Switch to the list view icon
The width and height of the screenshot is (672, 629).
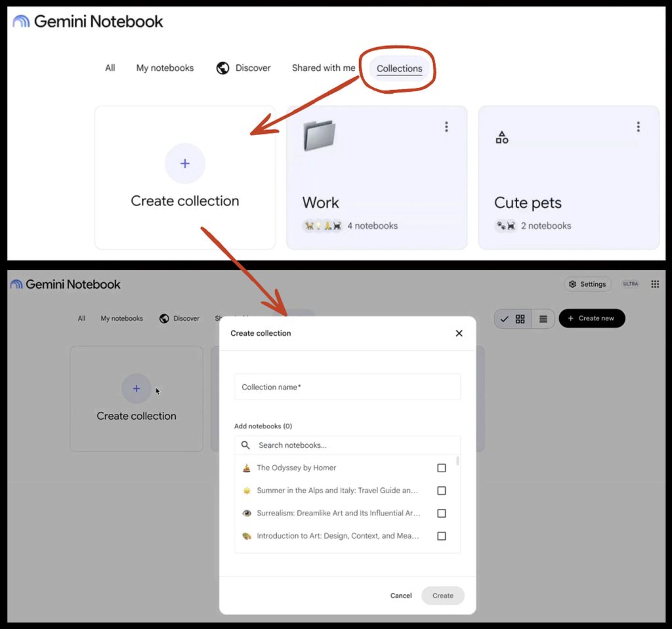coord(543,319)
